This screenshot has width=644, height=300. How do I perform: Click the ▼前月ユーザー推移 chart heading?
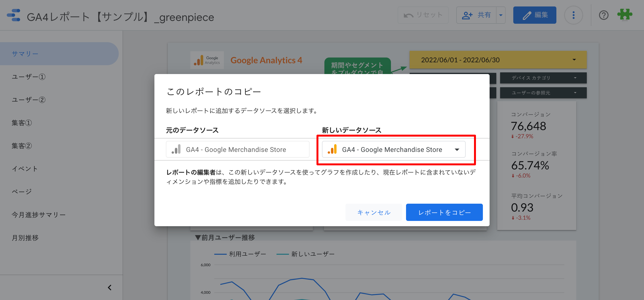point(225,237)
